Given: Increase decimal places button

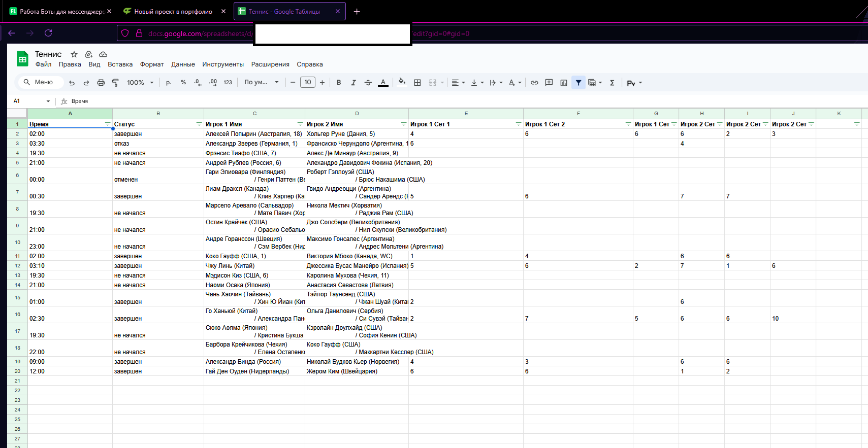Looking at the screenshot, I should click(213, 83).
